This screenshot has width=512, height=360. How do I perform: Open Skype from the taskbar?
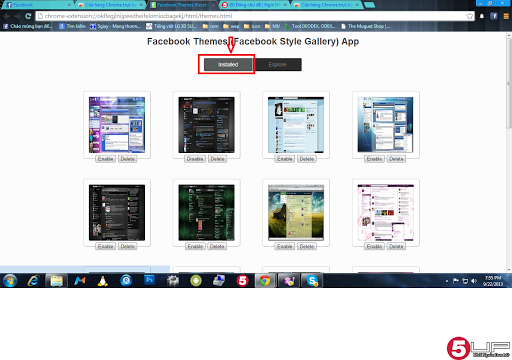click(x=312, y=281)
